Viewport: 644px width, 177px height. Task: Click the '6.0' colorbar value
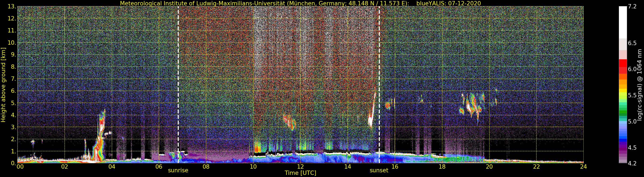[632, 69]
